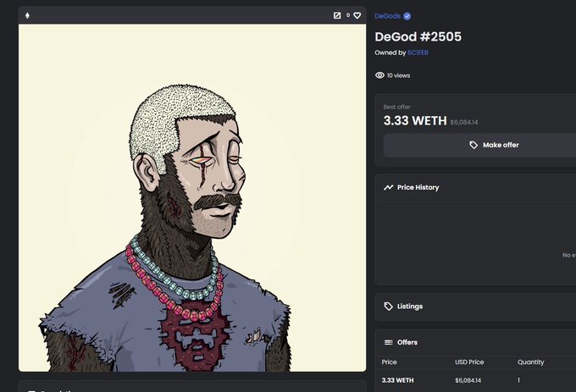
Task: Click the Listings tag icon
Action: click(x=388, y=306)
